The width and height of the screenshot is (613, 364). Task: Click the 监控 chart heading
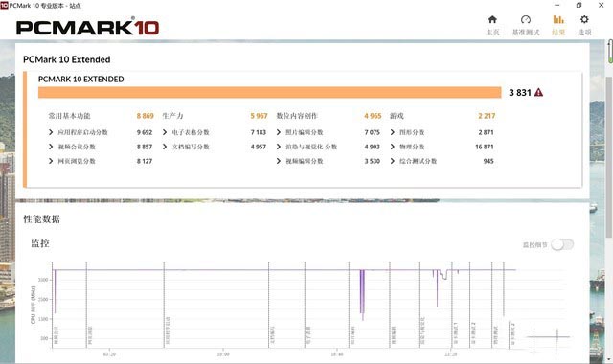pyautogui.click(x=40, y=243)
